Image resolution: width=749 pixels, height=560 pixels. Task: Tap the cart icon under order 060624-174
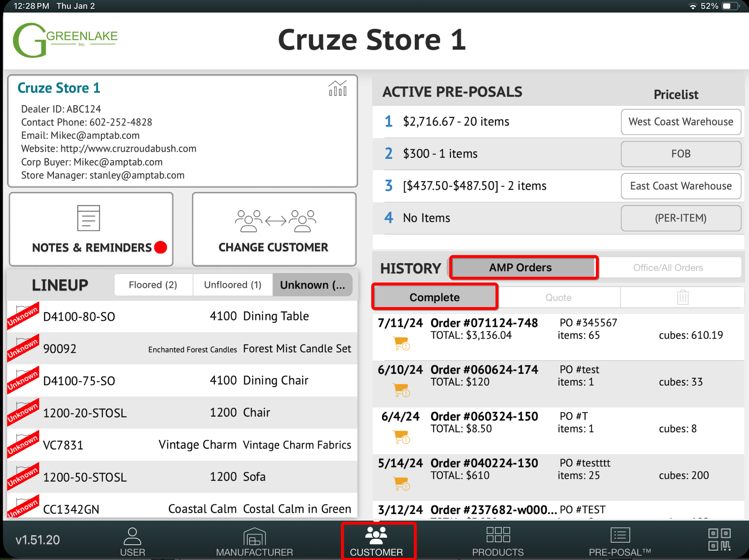pos(401,390)
